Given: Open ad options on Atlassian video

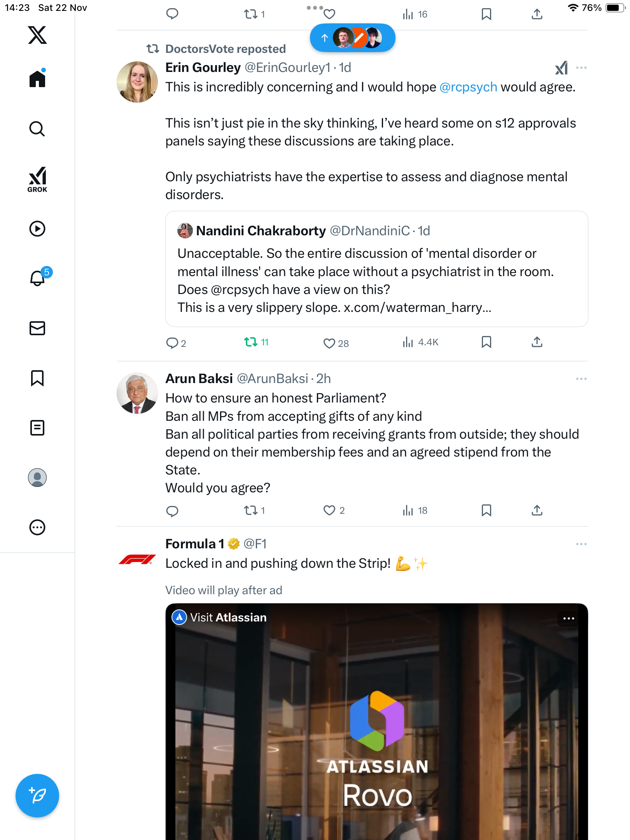Looking at the screenshot, I should pos(569,618).
